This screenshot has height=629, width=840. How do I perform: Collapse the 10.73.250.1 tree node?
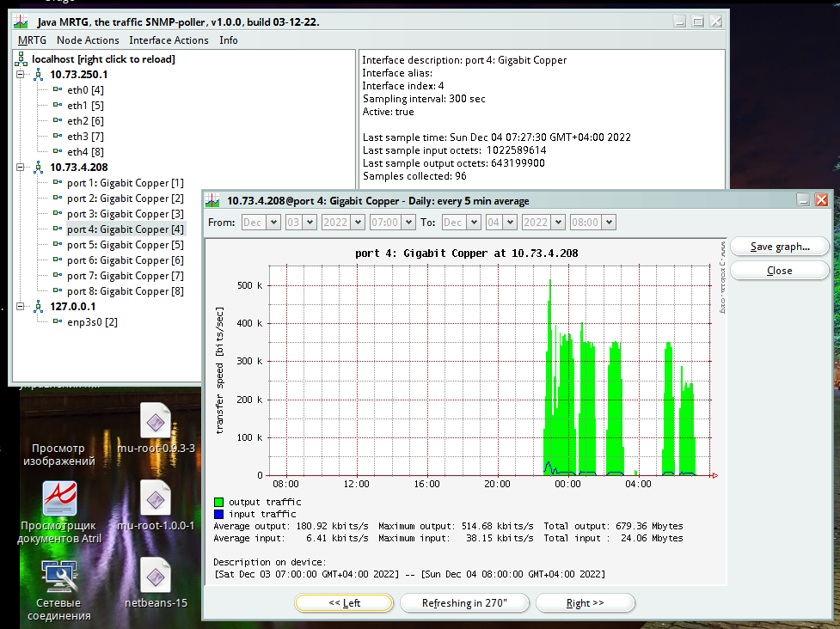coord(21,75)
